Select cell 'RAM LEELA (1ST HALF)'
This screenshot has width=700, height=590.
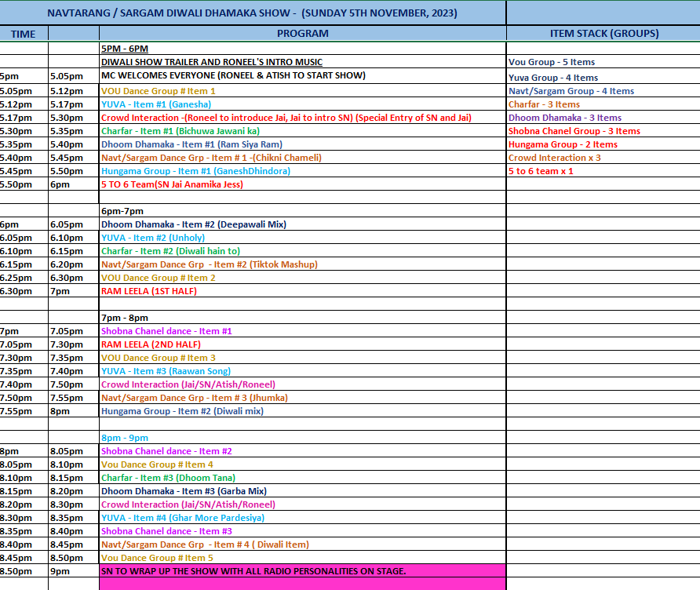click(x=303, y=291)
